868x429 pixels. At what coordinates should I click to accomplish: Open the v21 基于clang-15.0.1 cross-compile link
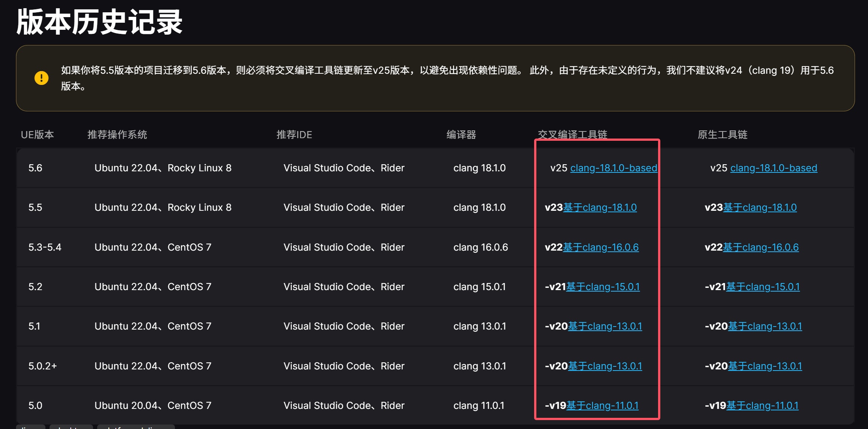(603, 287)
